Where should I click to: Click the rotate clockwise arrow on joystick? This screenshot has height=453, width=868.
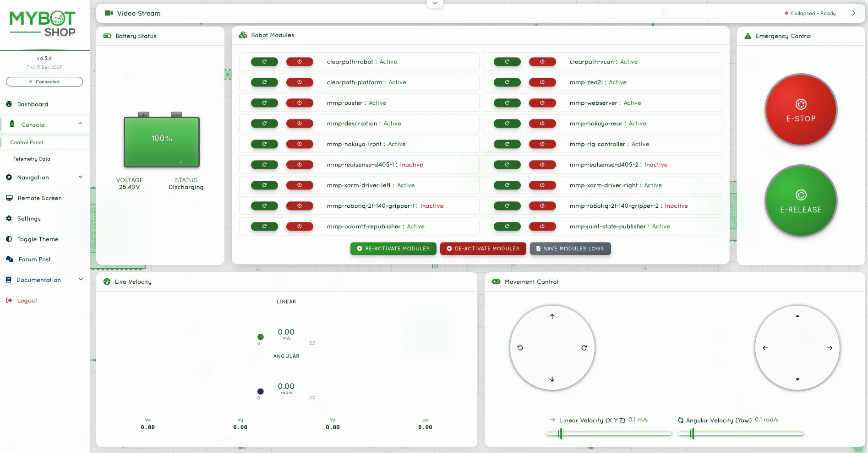click(584, 348)
